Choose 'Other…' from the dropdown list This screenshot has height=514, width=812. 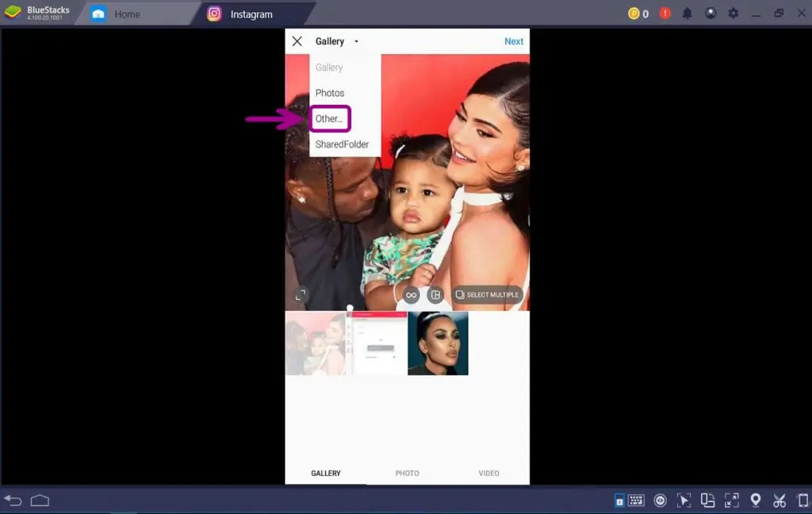tap(329, 119)
